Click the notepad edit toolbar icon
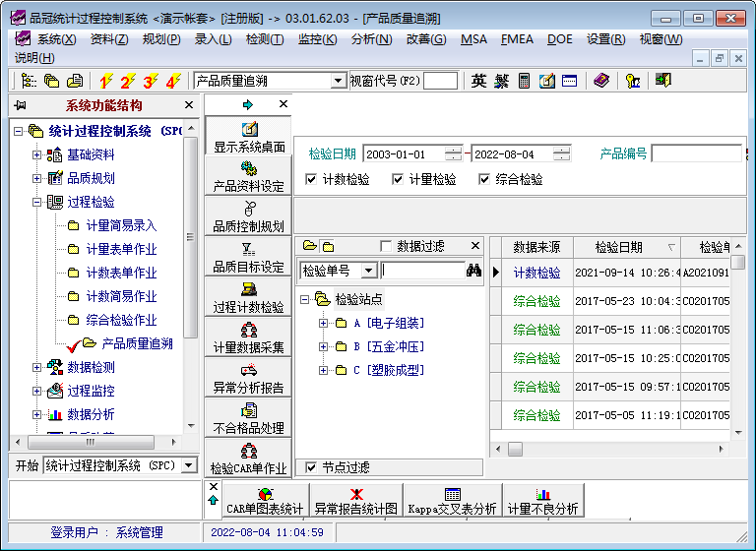 [546, 81]
